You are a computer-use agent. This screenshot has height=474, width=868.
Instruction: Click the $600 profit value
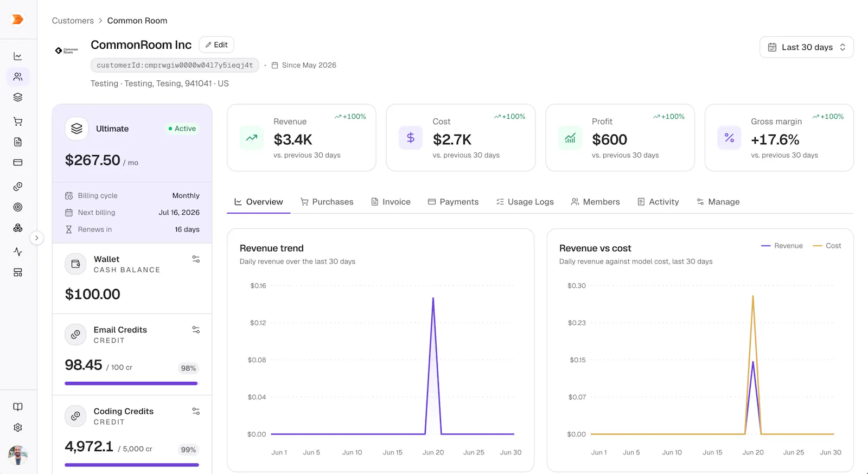pos(610,139)
